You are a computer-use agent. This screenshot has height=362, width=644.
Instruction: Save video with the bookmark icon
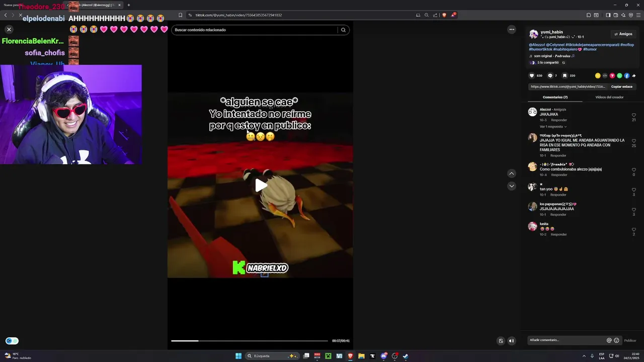pos(565,75)
